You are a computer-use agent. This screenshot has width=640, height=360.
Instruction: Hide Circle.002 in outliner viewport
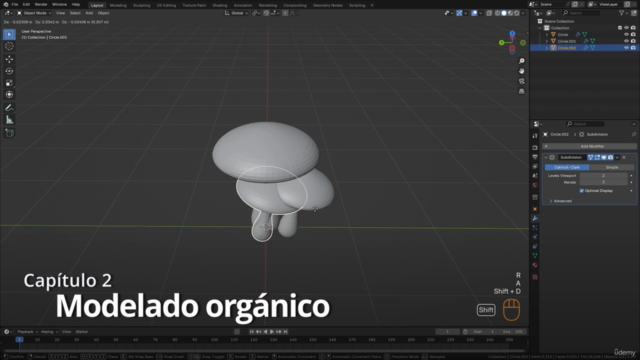click(626, 48)
